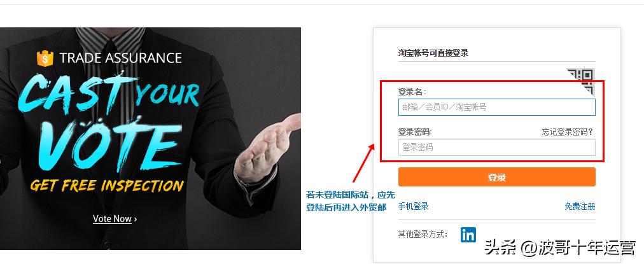The height and width of the screenshot is (264, 644).
Task: Click the GET FREE INSPECTION banner text
Action: (107, 186)
